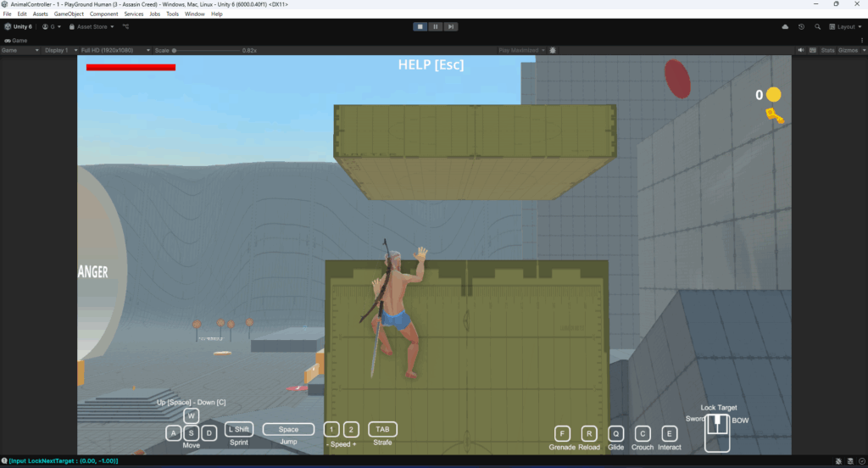Click the A key hint icon
Screen dimensions: 868x468
point(173,433)
